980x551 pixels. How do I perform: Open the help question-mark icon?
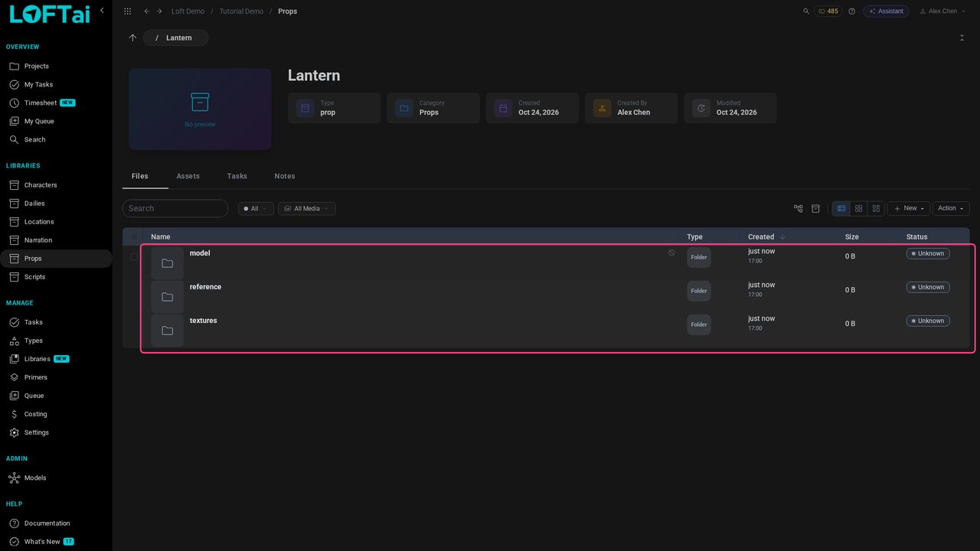coord(851,11)
